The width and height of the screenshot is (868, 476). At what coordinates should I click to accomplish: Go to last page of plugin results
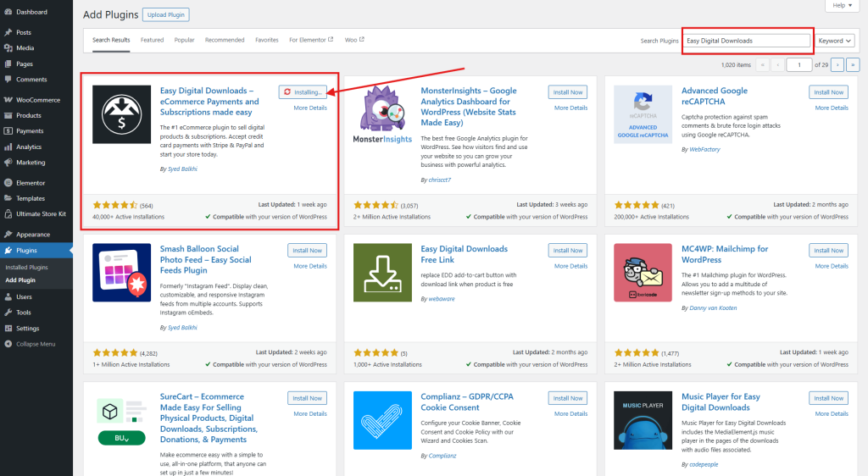[x=853, y=64]
